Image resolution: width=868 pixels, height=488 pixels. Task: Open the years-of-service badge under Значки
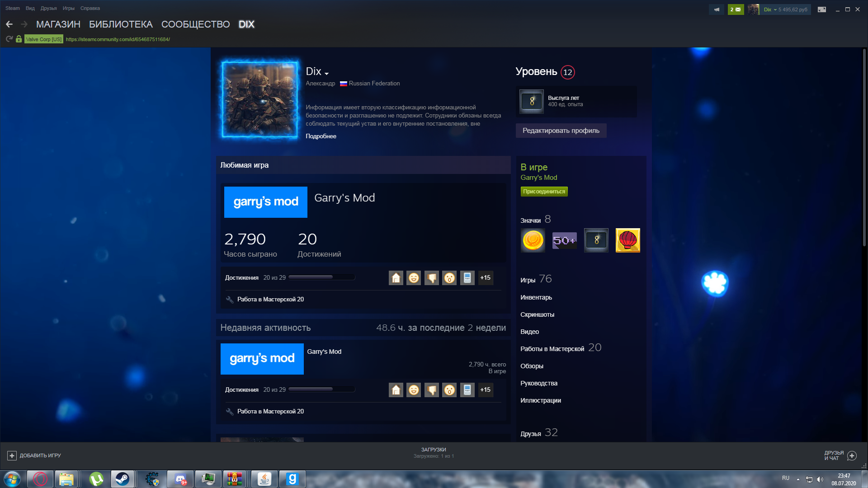click(596, 240)
